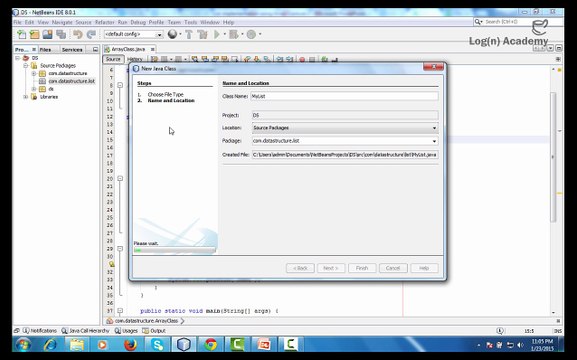Screen dimensions: 577x360
Task: Click the Next button in dialog
Action: point(331,268)
